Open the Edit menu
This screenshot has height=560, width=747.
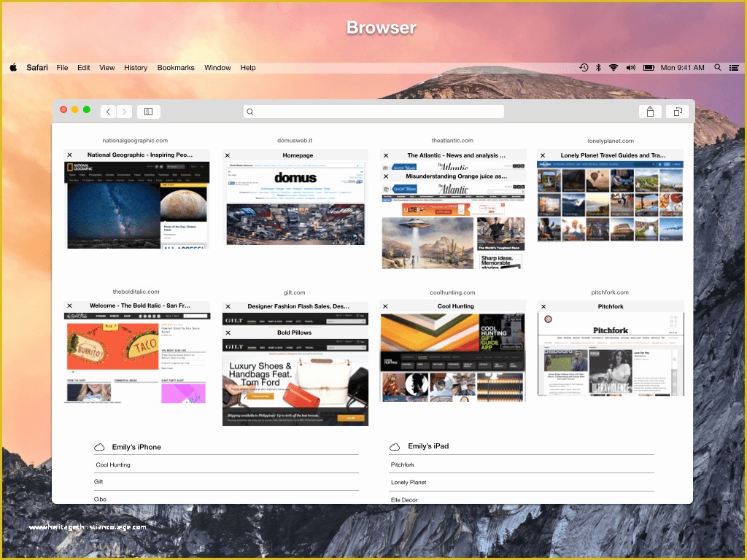[x=84, y=68]
